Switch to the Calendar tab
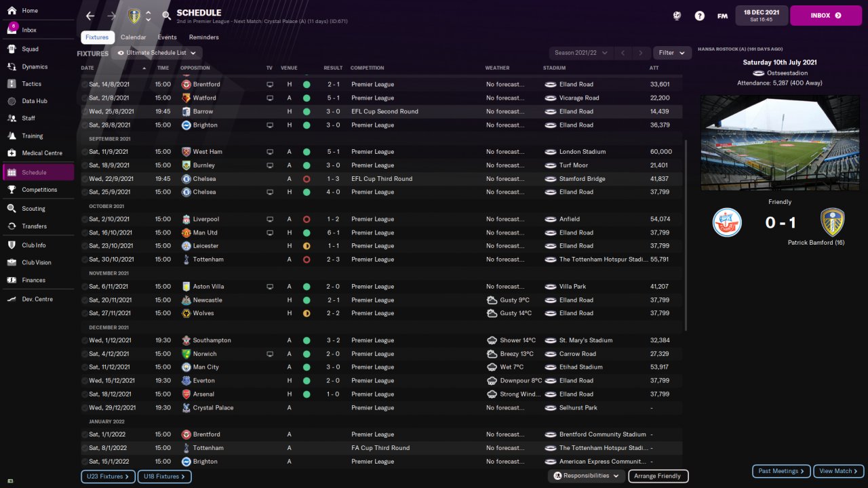Viewport: 868px width, 488px height. coord(133,37)
